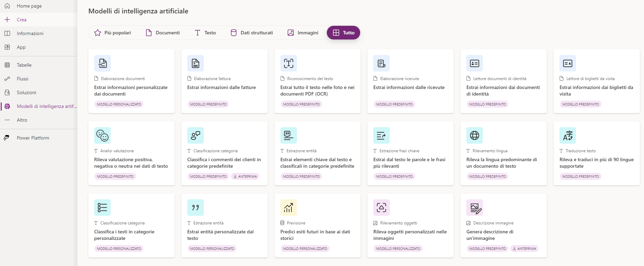Click the key phrase extraction icon

click(x=381, y=135)
